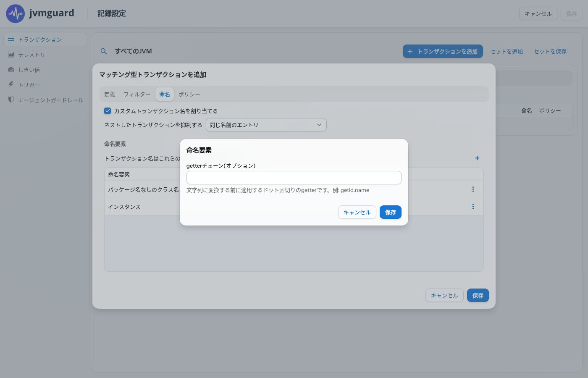This screenshot has height=378, width=588.
Task: Click the plus icon to add naming element
Action: [477, 158]
